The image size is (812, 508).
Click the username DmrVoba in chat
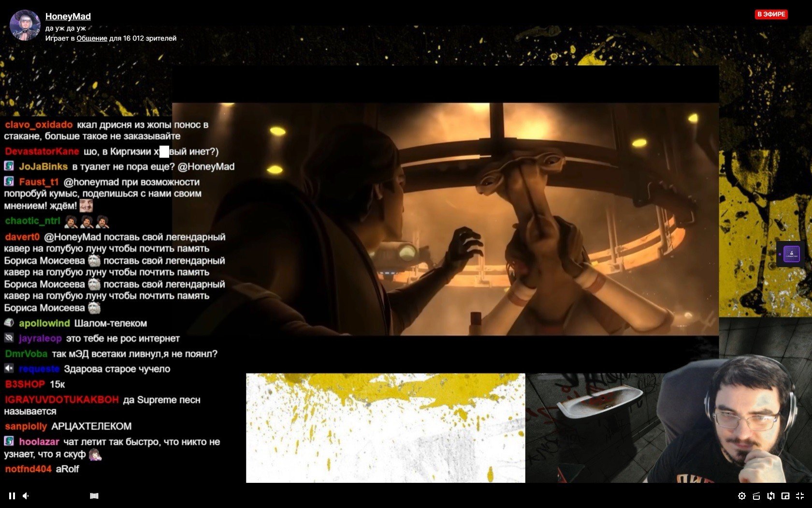coord(26,354)
